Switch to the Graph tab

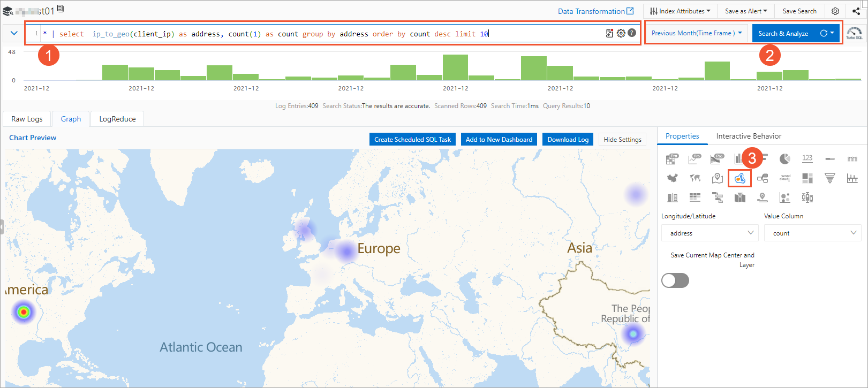(71, 119)
